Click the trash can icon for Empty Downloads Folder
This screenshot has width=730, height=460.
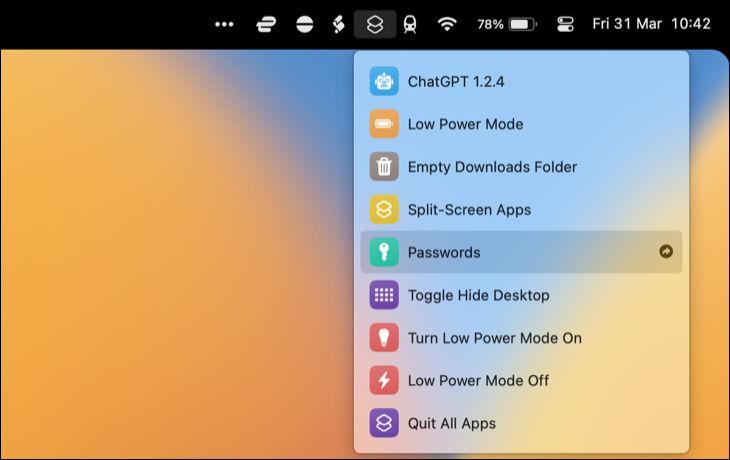click(384, 167)
